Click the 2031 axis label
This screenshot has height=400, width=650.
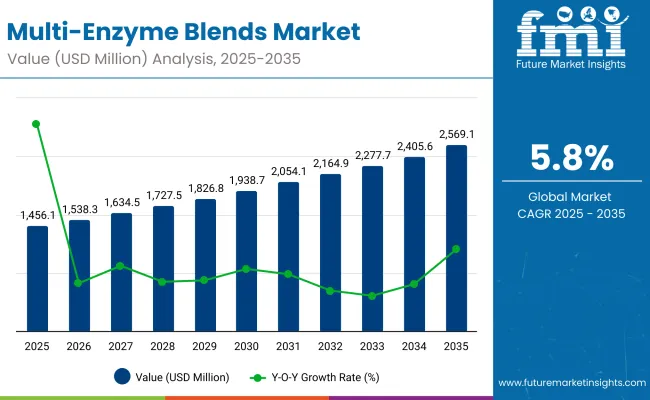(288, 346)
